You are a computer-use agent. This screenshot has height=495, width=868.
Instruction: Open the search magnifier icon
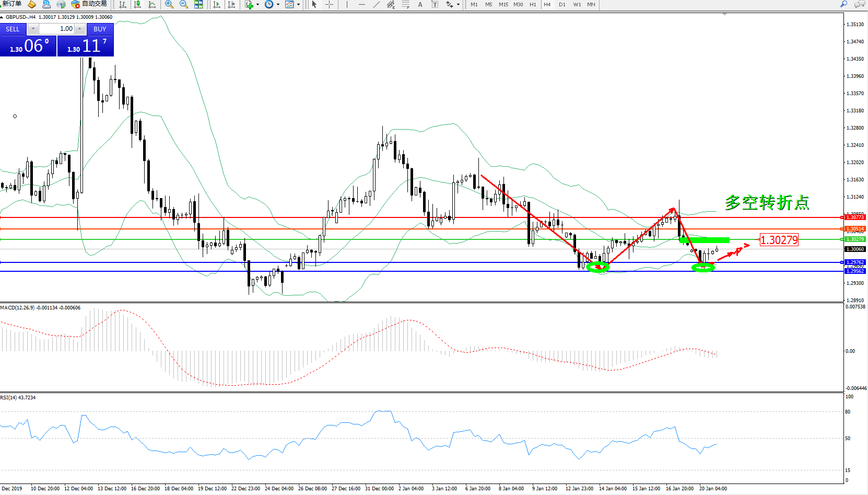pyautogui.click(x=843, y=4)
